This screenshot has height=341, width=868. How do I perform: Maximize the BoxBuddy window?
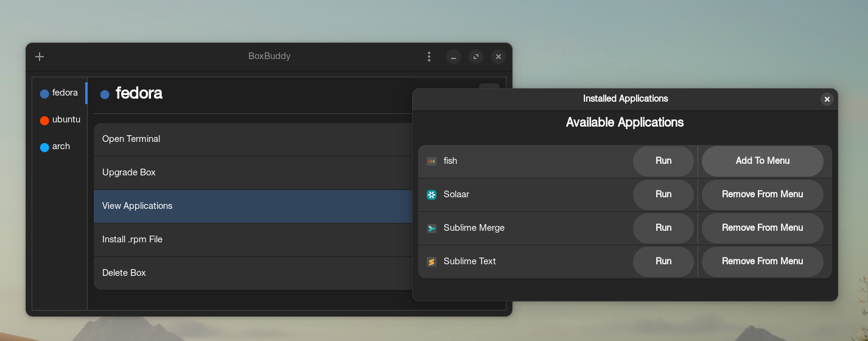476,57
